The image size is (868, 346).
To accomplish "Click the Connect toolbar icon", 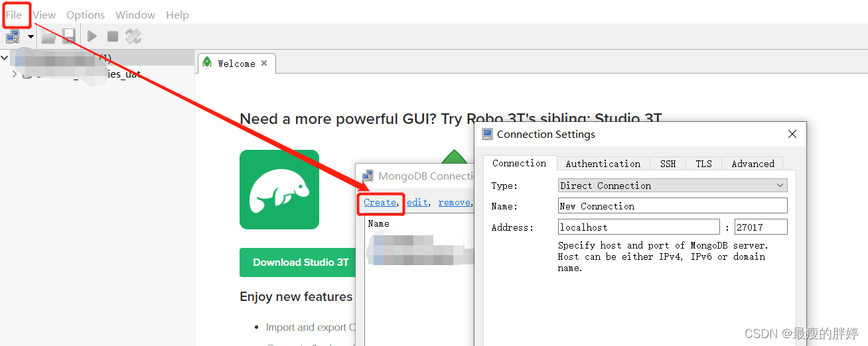I will 13,36.
